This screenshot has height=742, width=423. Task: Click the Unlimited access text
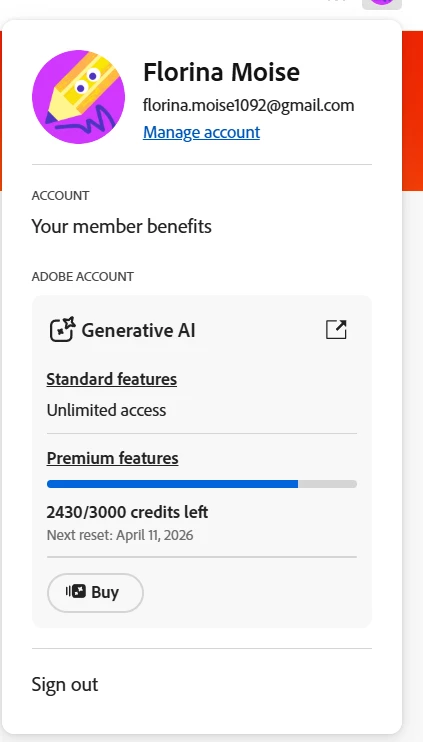(106, 410)
